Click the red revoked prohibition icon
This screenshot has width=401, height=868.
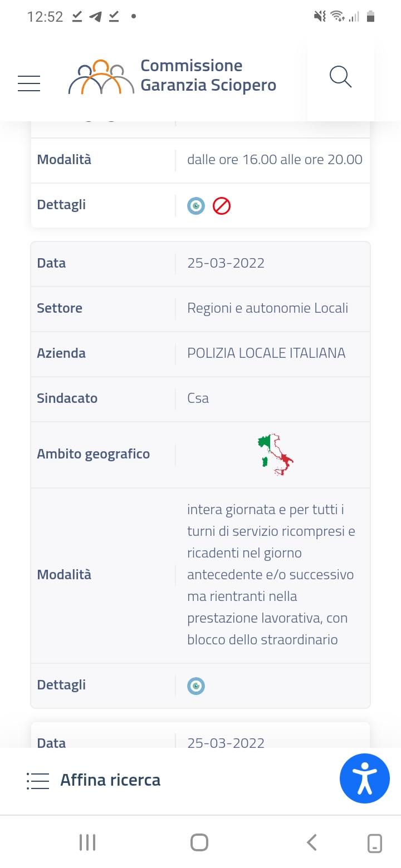(222, 206)
